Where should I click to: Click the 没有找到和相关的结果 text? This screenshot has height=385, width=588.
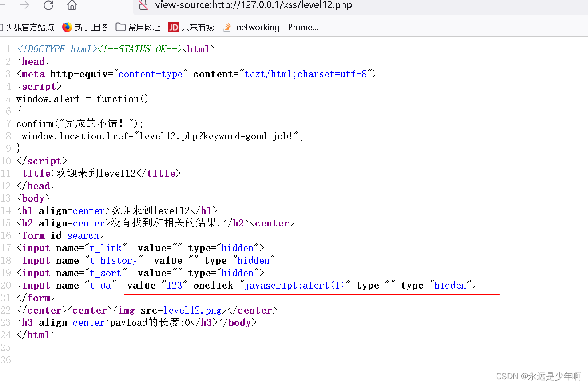click(165, 223)
